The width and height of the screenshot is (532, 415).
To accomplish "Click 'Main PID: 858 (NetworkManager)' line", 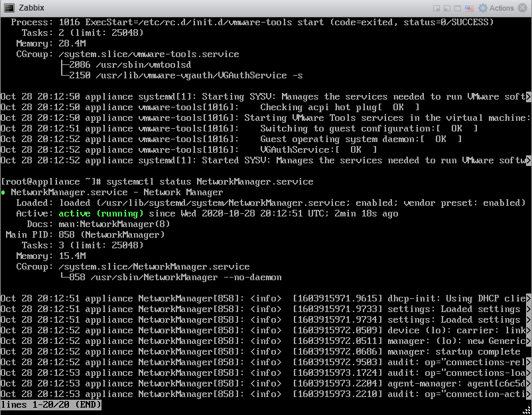I will click(x=85, y=234).
